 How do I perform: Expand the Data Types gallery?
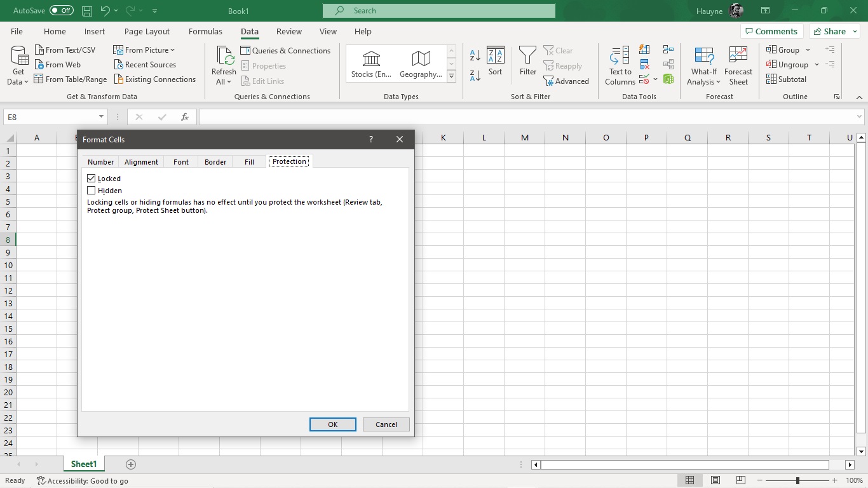[452, 76]
